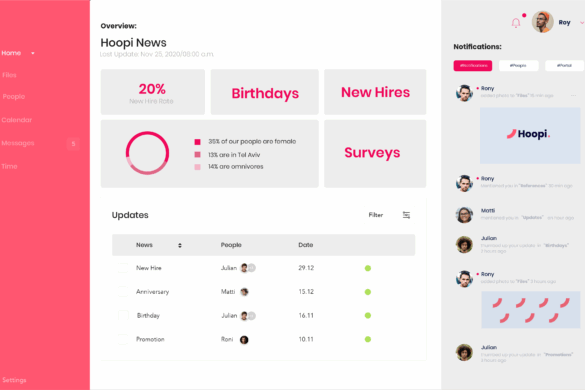Click Matti's avatar in the Anniversary row
The height and width of the screenshot is (390, 585).
[x=244, y=292]
